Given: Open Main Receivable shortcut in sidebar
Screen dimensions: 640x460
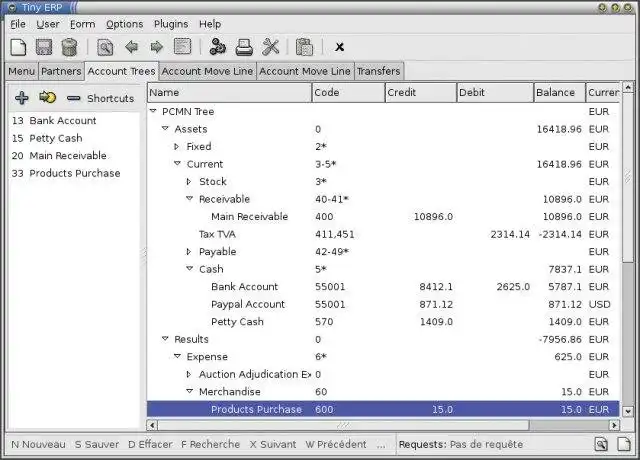Looking at the screenshot, I should (75, 156).
